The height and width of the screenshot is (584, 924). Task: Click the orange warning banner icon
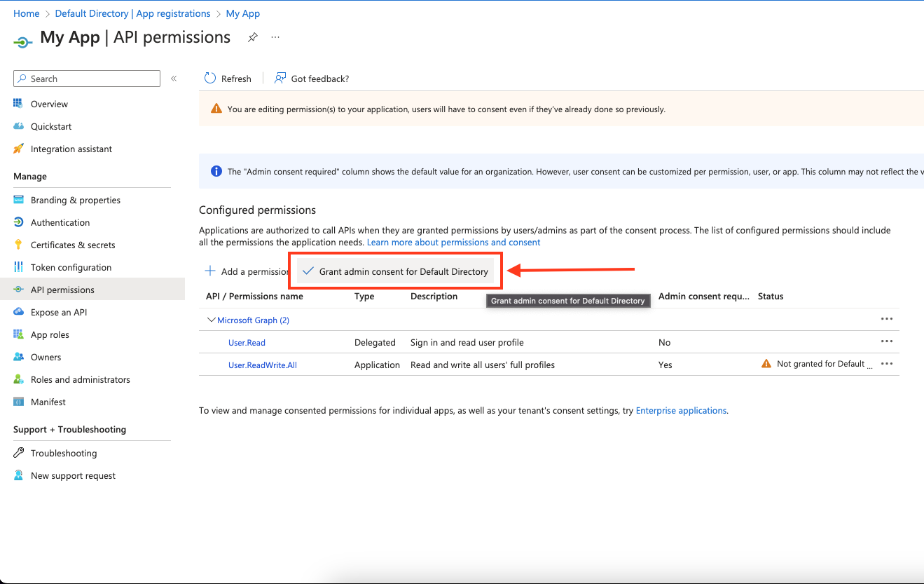point(216,109)
